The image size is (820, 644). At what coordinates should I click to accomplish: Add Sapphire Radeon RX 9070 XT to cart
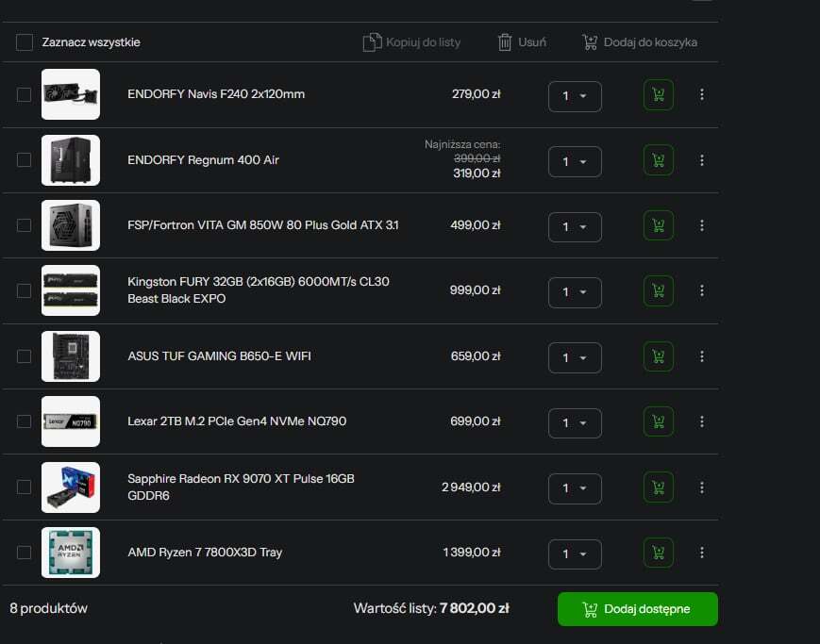pos(658,487)
